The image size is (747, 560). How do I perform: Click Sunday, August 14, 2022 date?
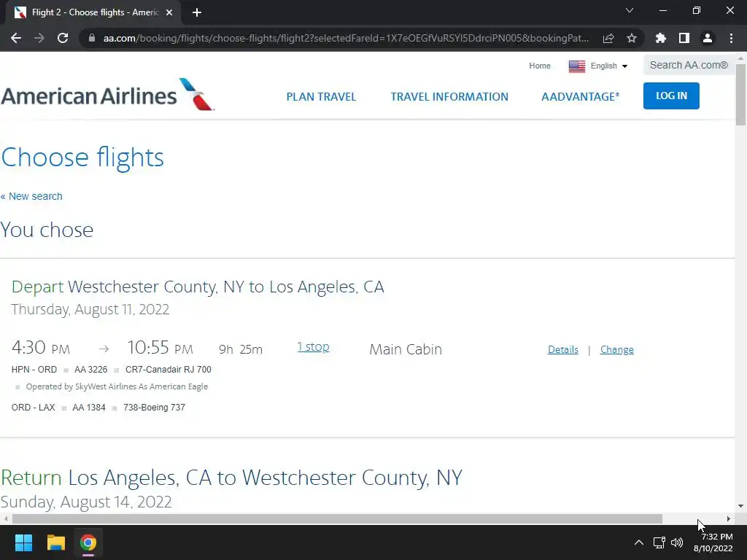[86, 502]
